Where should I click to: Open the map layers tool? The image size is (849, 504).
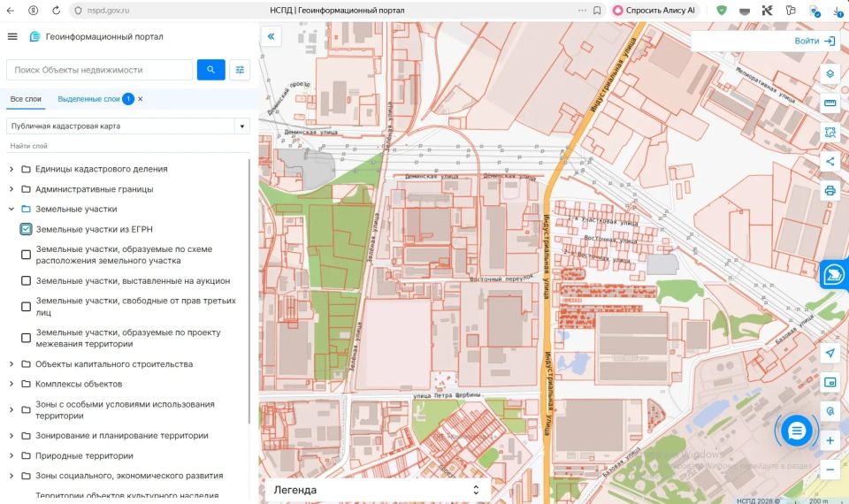click(830, 73)
